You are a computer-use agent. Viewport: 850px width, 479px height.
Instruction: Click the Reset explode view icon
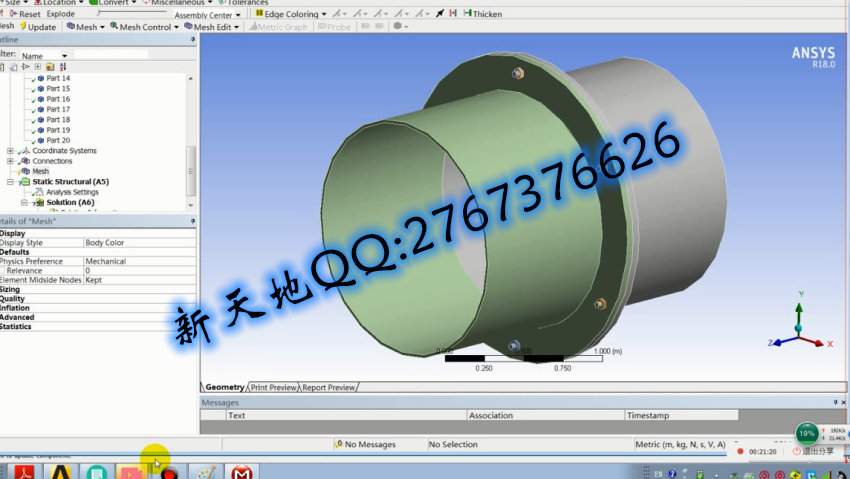[x=12, y=14]
